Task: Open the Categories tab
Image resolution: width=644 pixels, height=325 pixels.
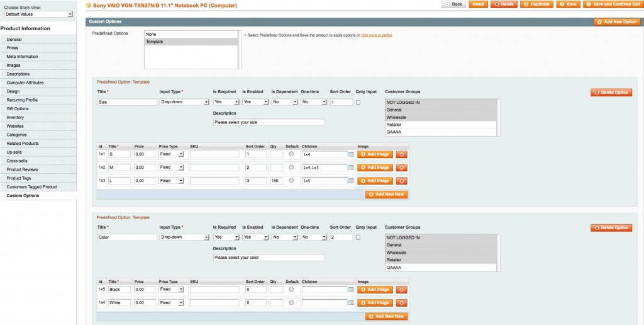Action: click(x=38, y=135)
